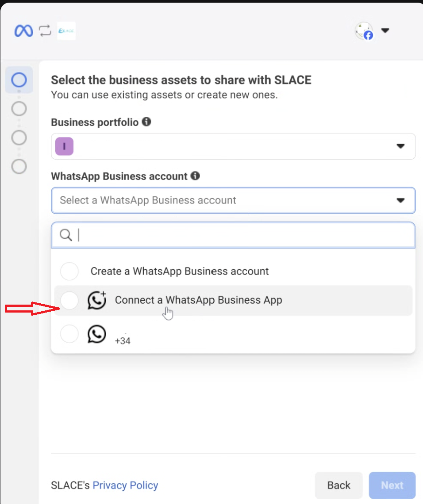This screenshot has height=504, width=423.
Task: Choose Connect a WhatsApp Business App option
Action: click(198, 300)
